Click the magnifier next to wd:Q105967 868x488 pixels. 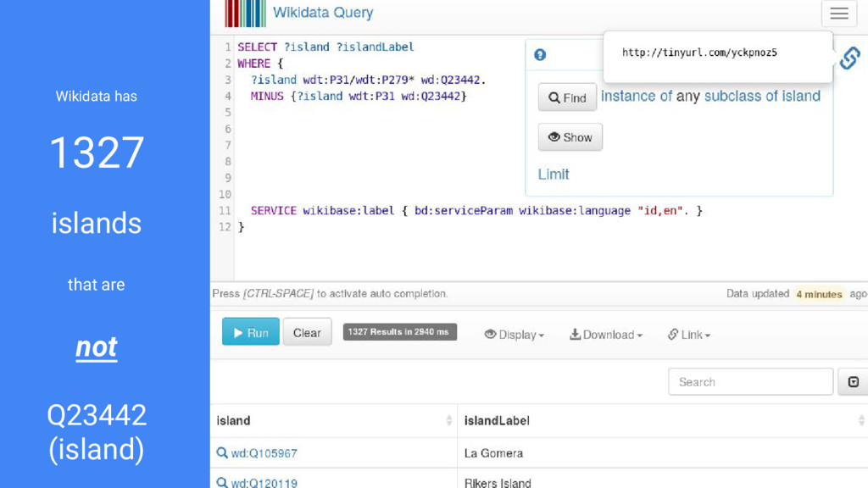[222, 452]
